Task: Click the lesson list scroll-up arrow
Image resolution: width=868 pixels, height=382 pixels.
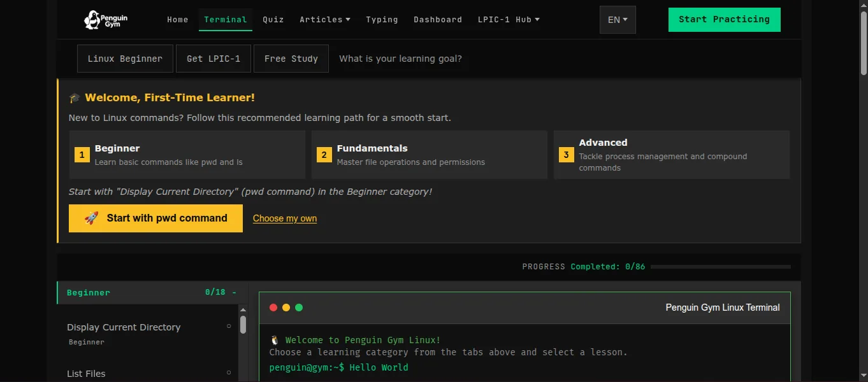Action: click(243, 309)
